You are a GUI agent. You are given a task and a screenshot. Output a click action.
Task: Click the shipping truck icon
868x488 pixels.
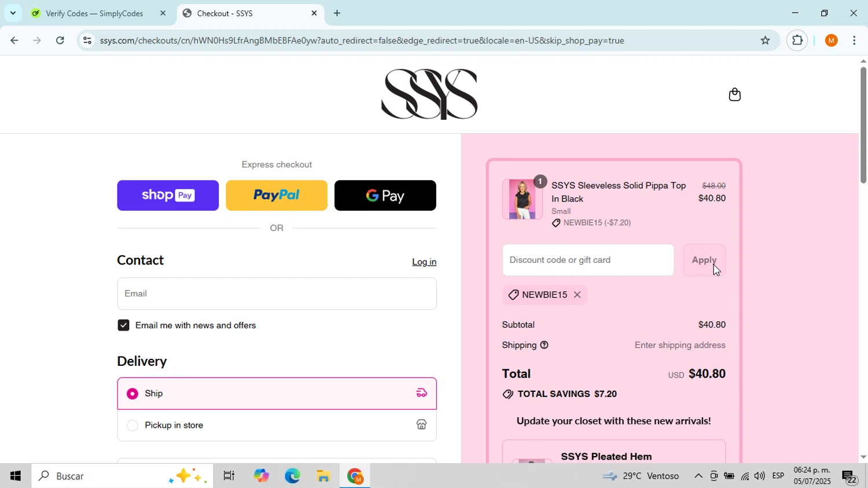click(x=421, y=394)
